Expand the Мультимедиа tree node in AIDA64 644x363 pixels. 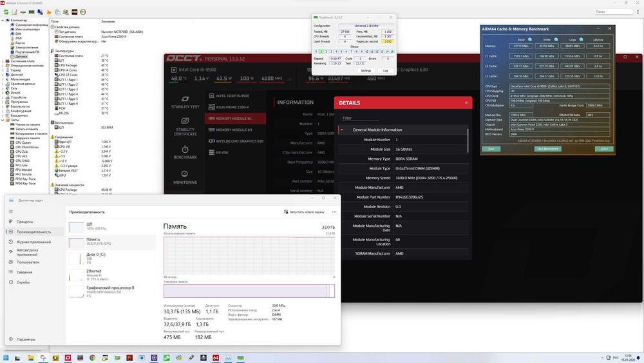coord(3,79)
